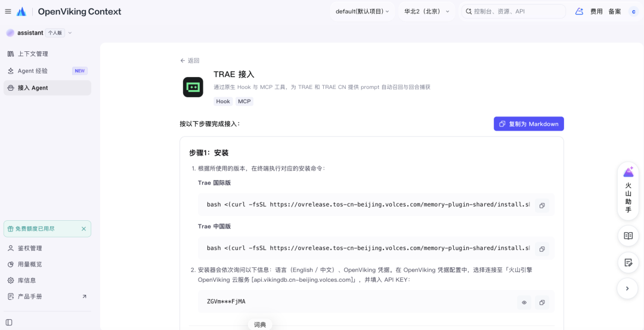
Task: Reveal the masked API KEY with eye icon
Action: (524, 303)
